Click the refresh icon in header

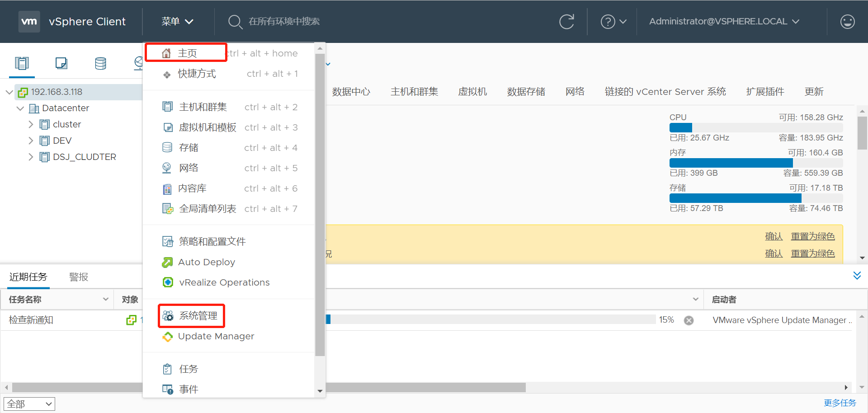566,22
